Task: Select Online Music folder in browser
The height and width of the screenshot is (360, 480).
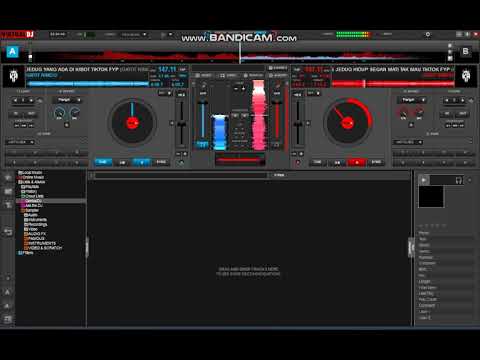Action: coord(31,177)
